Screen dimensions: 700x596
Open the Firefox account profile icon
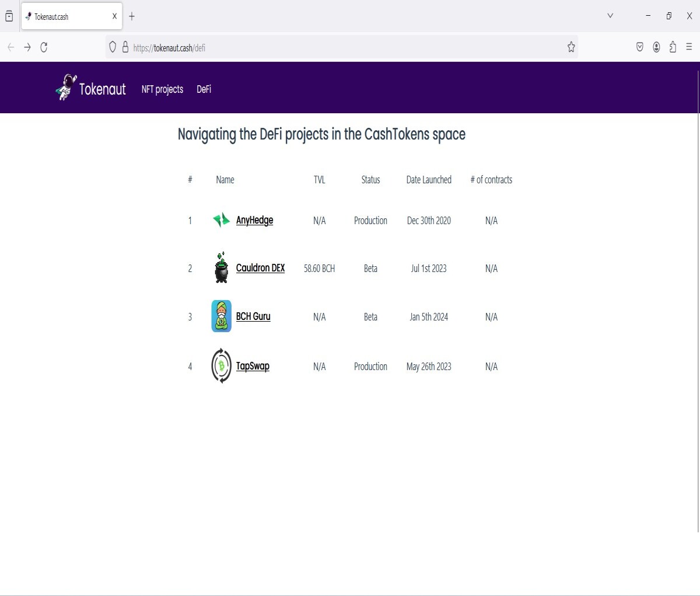coord(656,47)
